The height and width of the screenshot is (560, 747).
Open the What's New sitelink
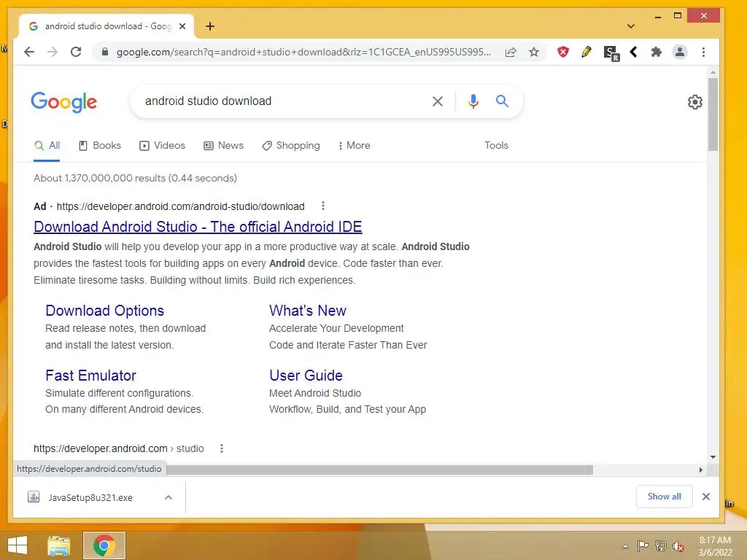coord(308,311)
